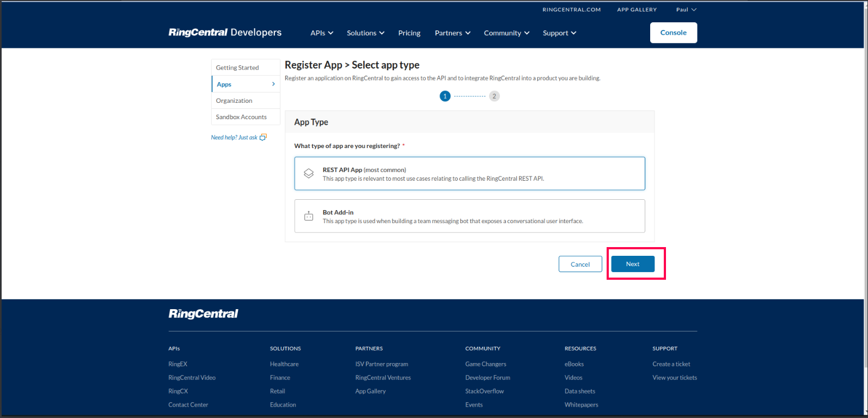
Task: Expand the Partners dropdown menu
Action: coord(453,33)
